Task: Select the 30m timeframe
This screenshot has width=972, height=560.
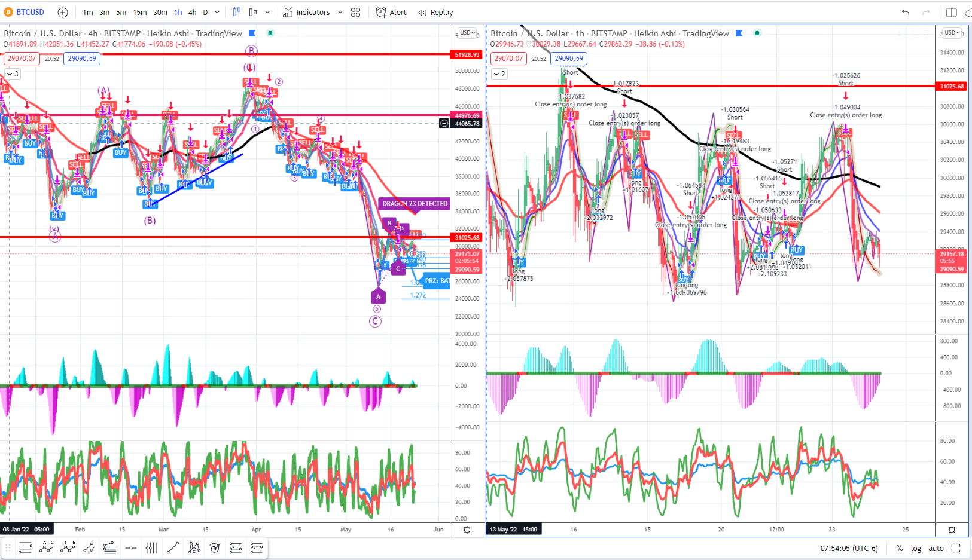Action: [160, 12]
